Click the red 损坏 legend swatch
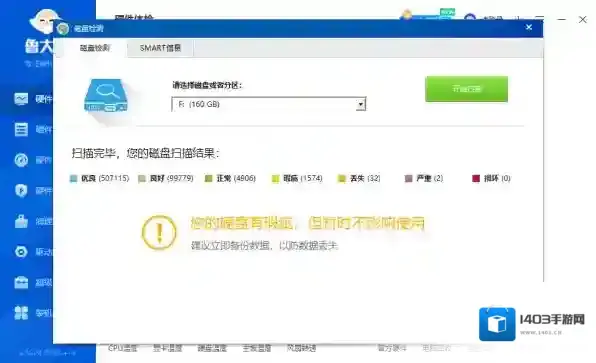The width and height of the screenshot is (596, 363). [476, 178]
